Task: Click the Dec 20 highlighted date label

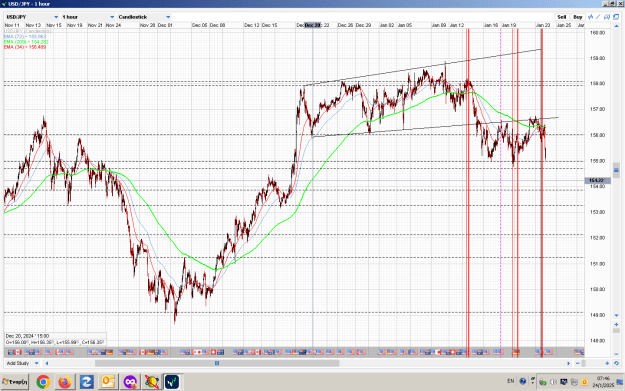Action: [312, 25]
